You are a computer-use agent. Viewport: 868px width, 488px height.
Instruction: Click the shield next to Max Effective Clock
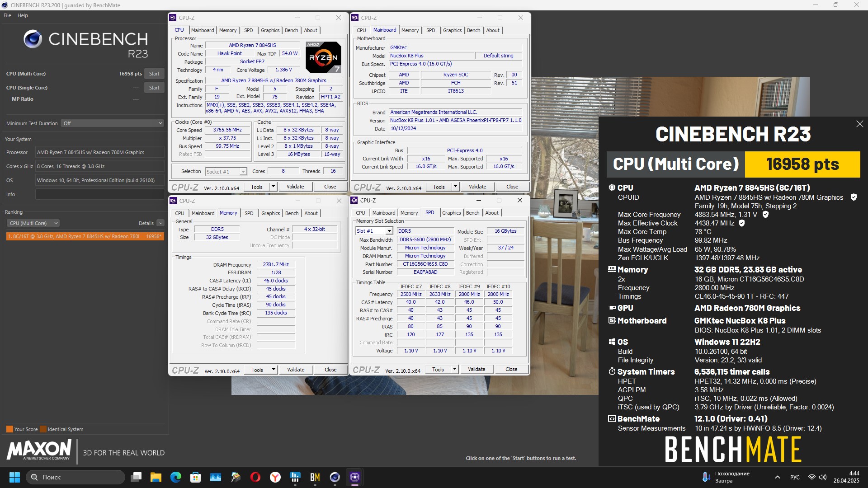point(741,223)
